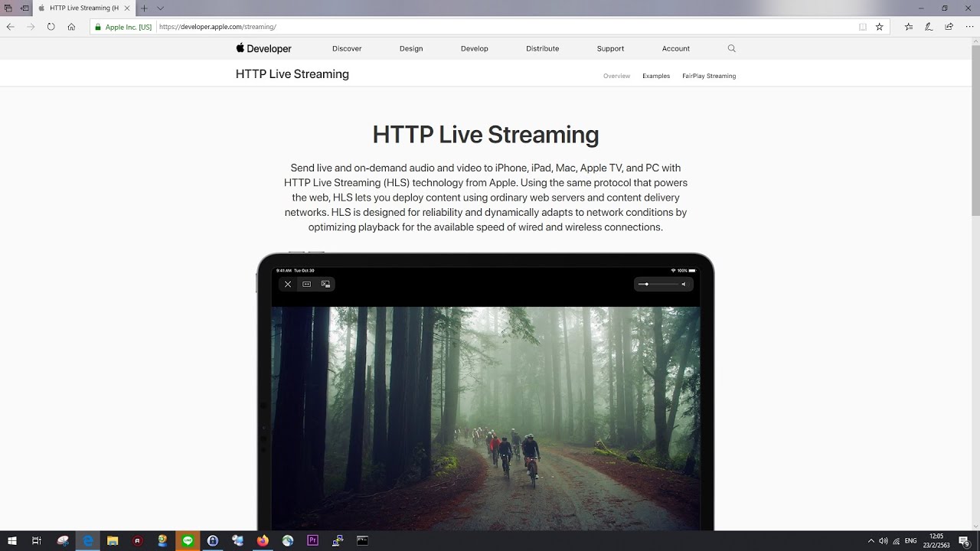The height and width of the screenshot is (551, 980).
Task: Click the system volume tray icon
Action: (x=883, y=541)
